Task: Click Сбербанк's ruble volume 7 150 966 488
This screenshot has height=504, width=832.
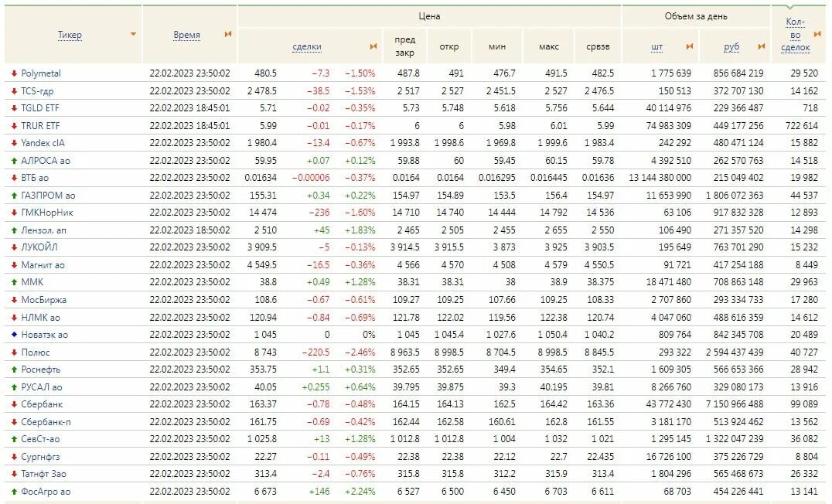Action: (735, 404)
